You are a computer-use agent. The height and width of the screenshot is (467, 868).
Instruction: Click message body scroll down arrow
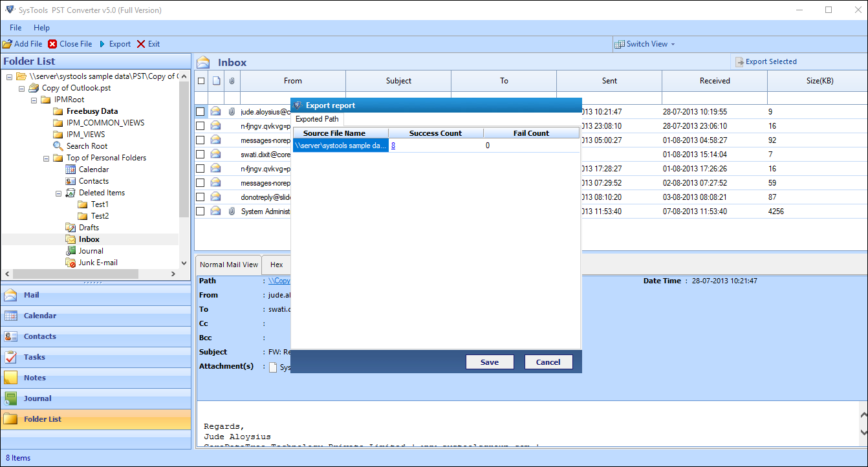[x=863, y=432]
